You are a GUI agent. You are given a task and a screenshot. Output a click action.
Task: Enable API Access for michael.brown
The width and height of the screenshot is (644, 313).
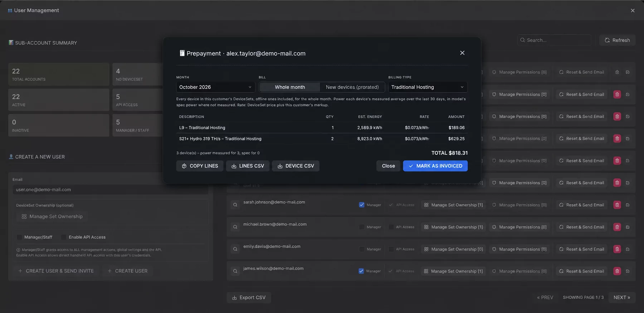[391, 227]
